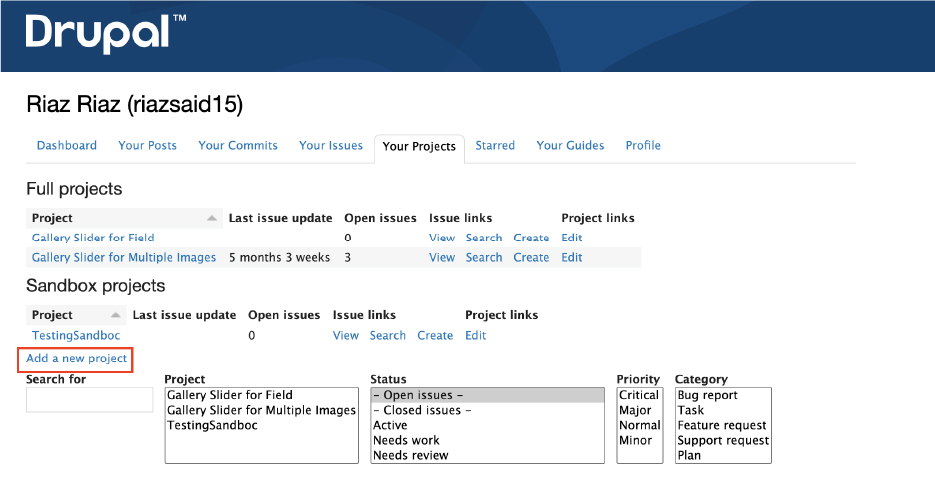Edit the TestingSandboc project
935x481 pixels.
pos(475,336)
